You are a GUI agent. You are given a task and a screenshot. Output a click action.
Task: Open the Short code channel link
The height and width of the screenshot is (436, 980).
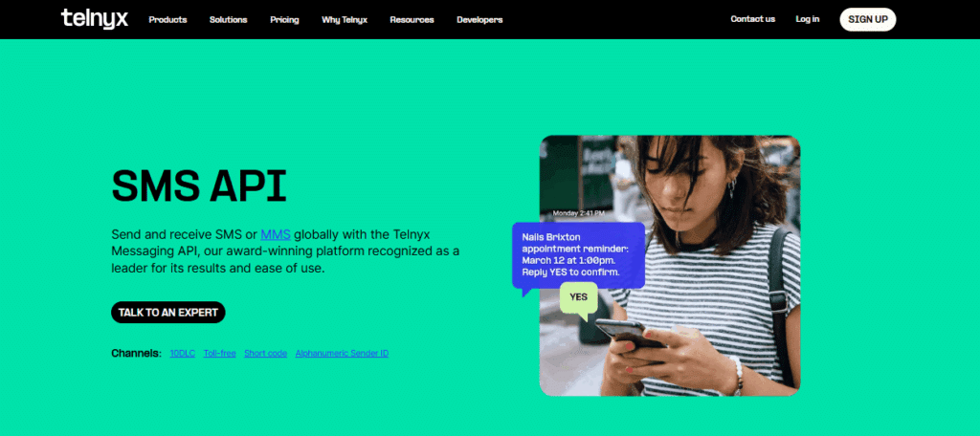click(266, 354)
